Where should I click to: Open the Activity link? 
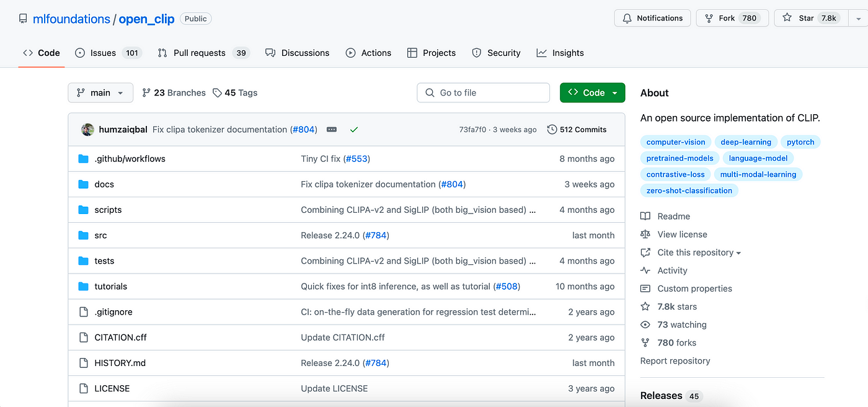664,271
